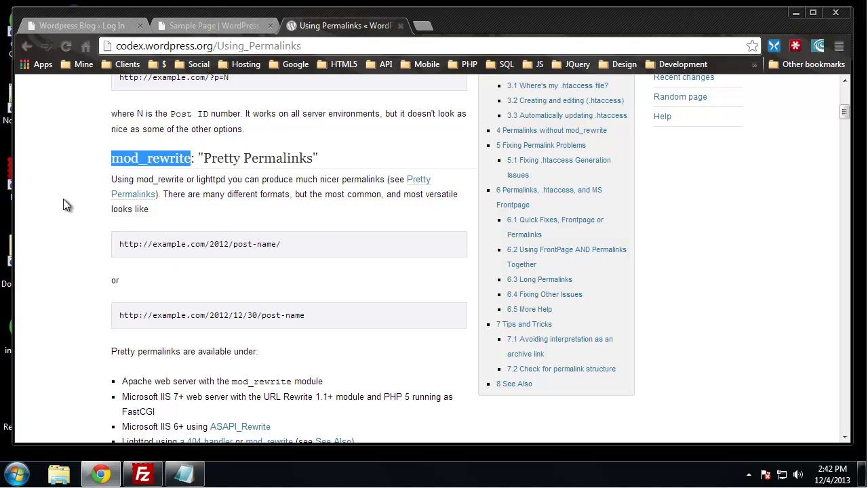This screenshot has width=868, height=488.
Task: Jump to 7 Tips and Tricks
Action: (x=524, y=325)
